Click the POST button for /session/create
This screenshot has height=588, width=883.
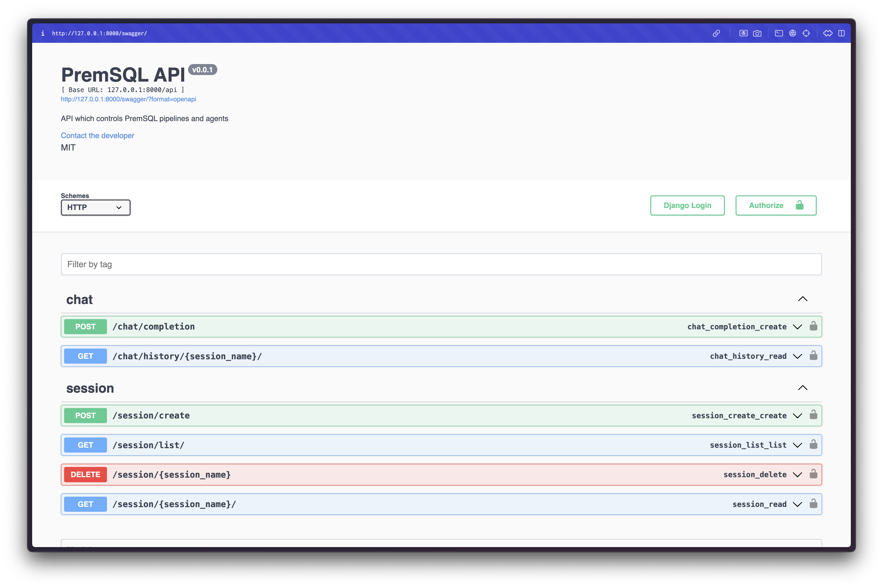coord(86,416)
